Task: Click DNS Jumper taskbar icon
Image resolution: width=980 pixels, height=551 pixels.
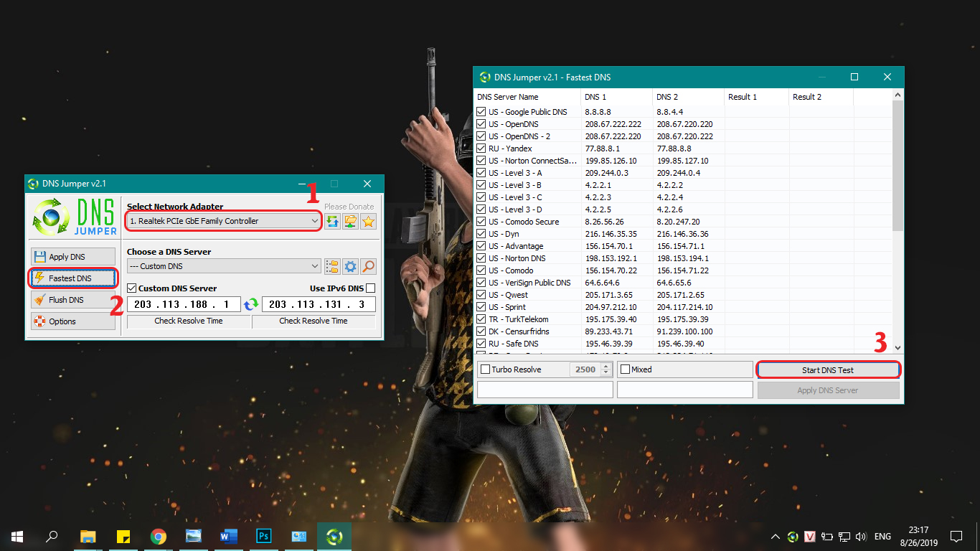Action: 334,536
